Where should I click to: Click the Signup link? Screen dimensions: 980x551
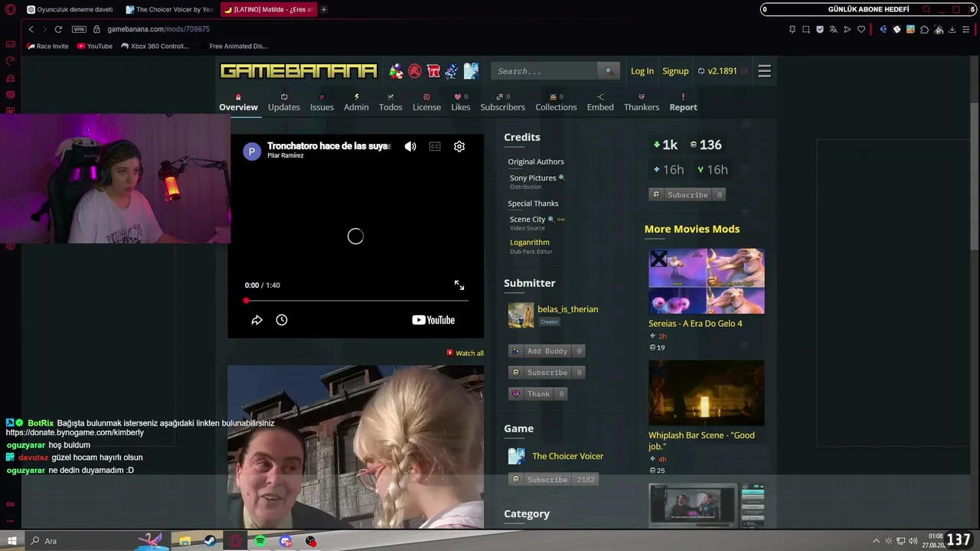coord(675,71)
